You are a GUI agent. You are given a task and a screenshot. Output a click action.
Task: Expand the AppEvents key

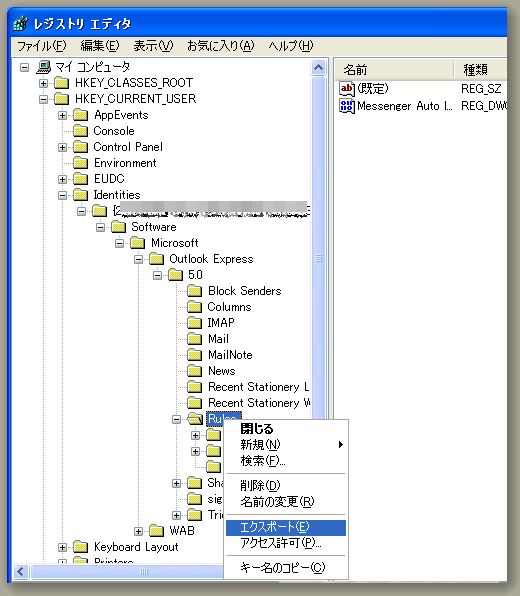[63, 115]
